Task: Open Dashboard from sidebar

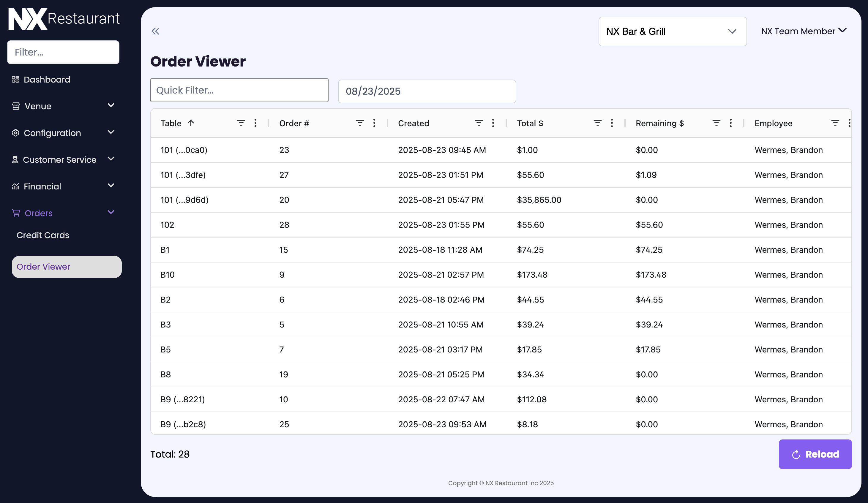Action: 47,80
